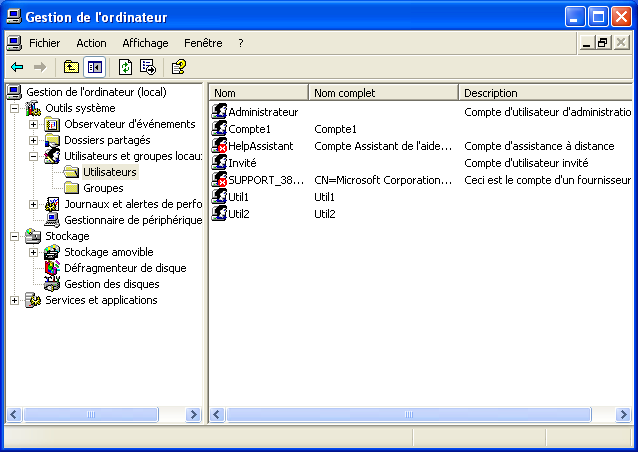The height and width of the screenshot is (452, 638).
Task: Click the Utilisateurs et groupes locaux icon
Action: pyautogui.click(x=52, y=156)
